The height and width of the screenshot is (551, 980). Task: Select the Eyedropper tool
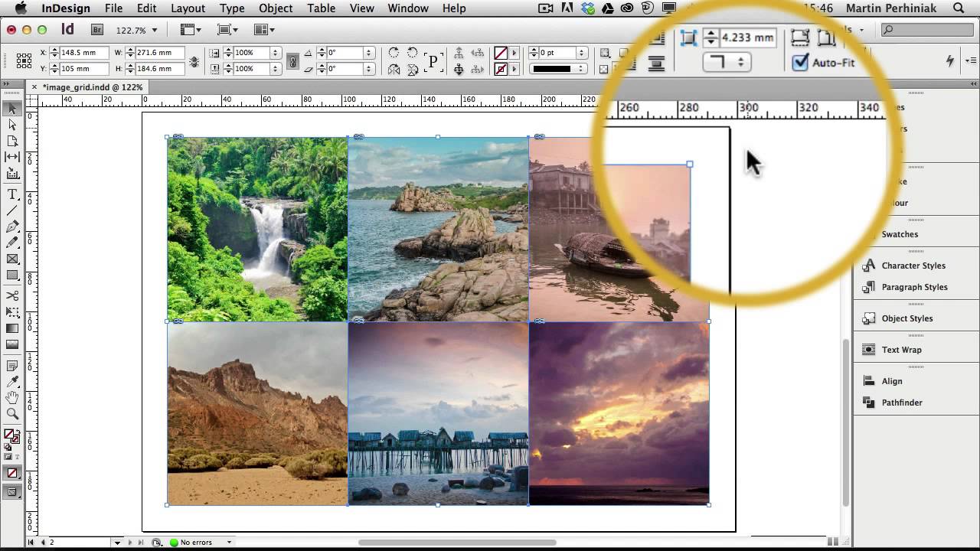pos(12,381)
